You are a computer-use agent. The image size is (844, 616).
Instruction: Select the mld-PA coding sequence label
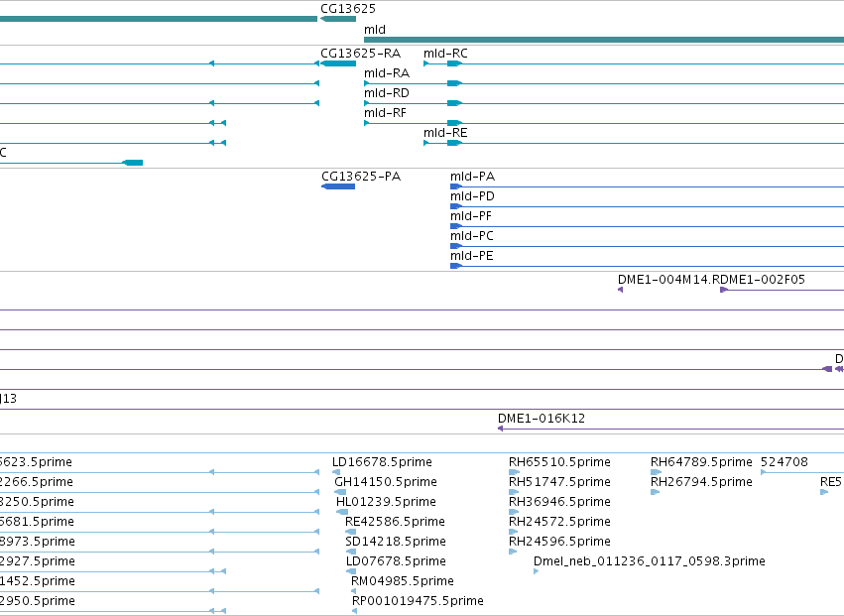pos(473,177)
